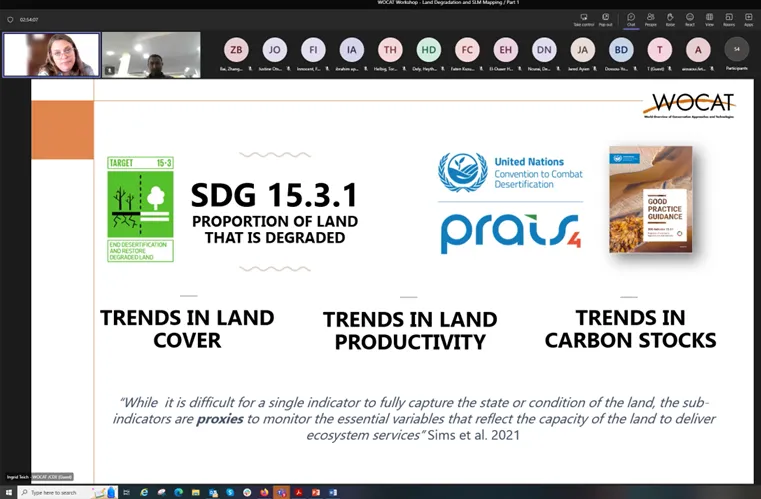Open the breakout Rooms panel
This screenshot has height=499, width=761.
click(x=729, y=18)
